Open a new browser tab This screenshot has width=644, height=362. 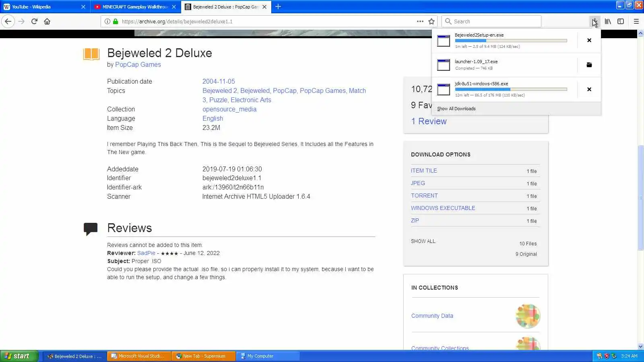(278, 6)
